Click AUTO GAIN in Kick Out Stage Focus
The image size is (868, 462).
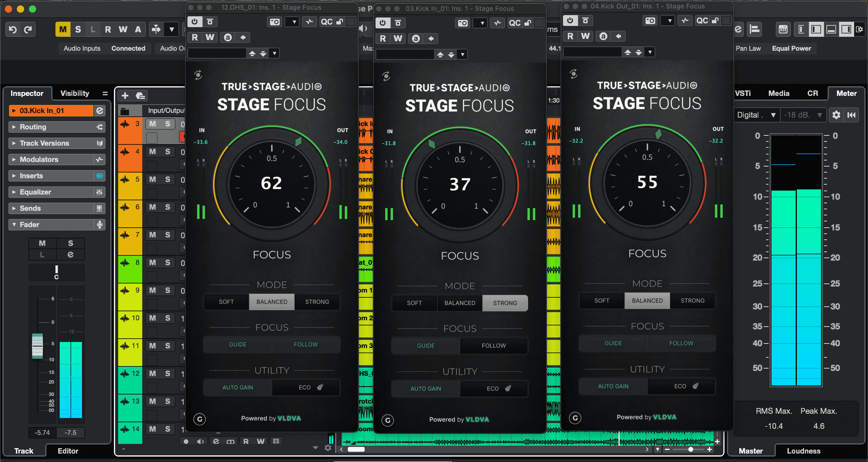[613, 386]
